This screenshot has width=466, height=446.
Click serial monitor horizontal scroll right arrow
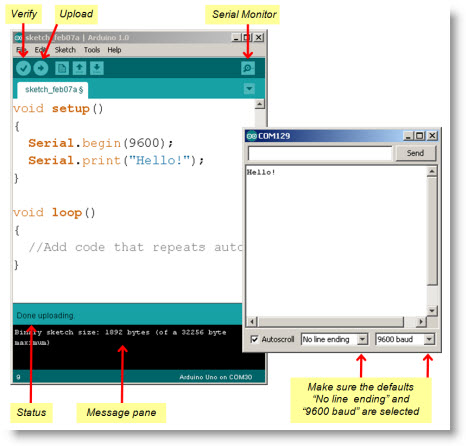click(421, 322)
